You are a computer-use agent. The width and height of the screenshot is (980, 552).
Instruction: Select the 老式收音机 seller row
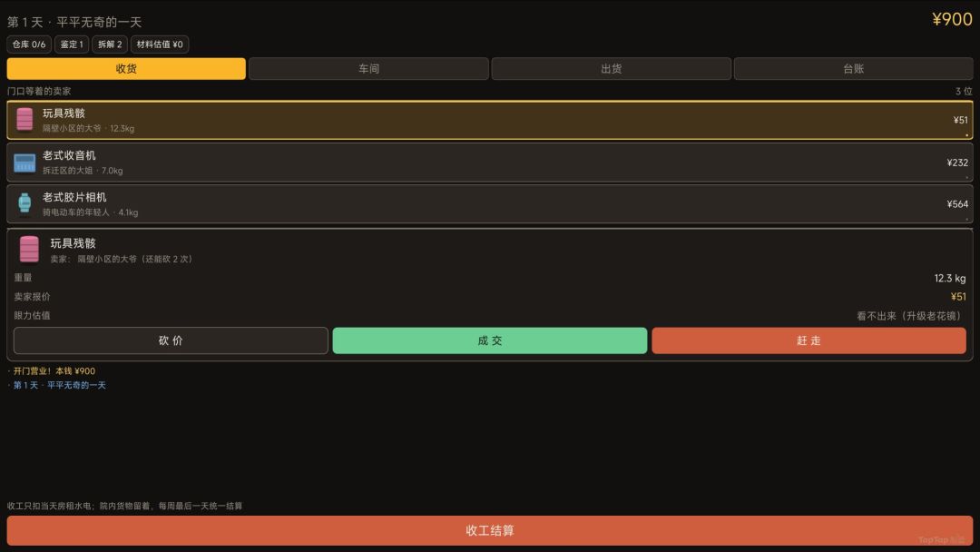[x=490, y=163]
